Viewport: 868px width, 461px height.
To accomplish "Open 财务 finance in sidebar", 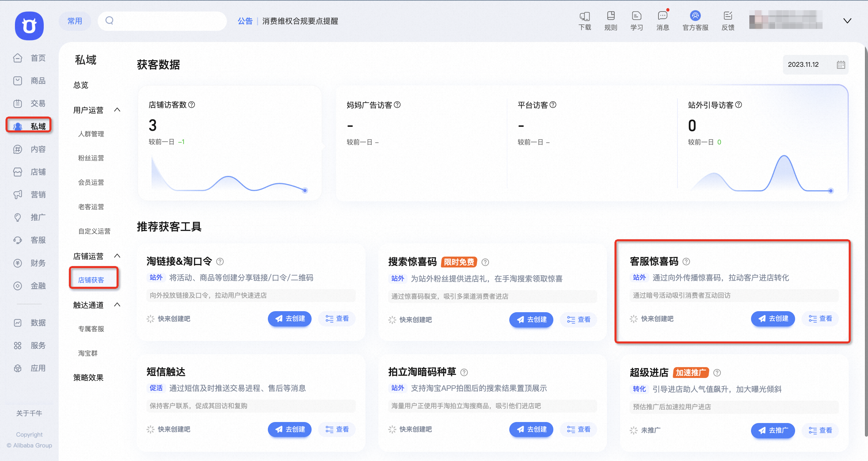I will [29, 263].
